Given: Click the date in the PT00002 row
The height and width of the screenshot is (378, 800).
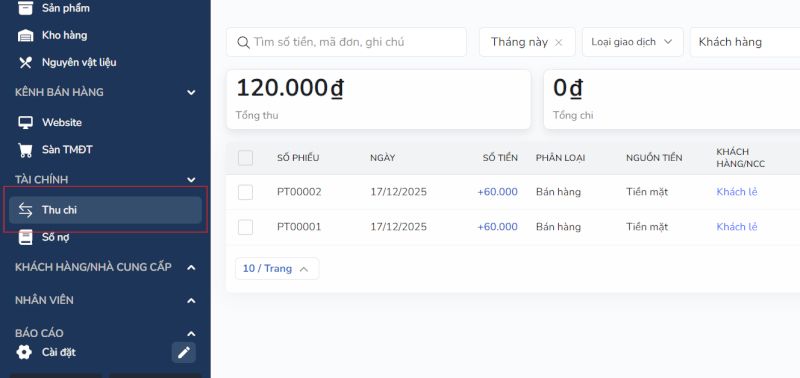Looking at the screenshot, I should pos(398,192).
